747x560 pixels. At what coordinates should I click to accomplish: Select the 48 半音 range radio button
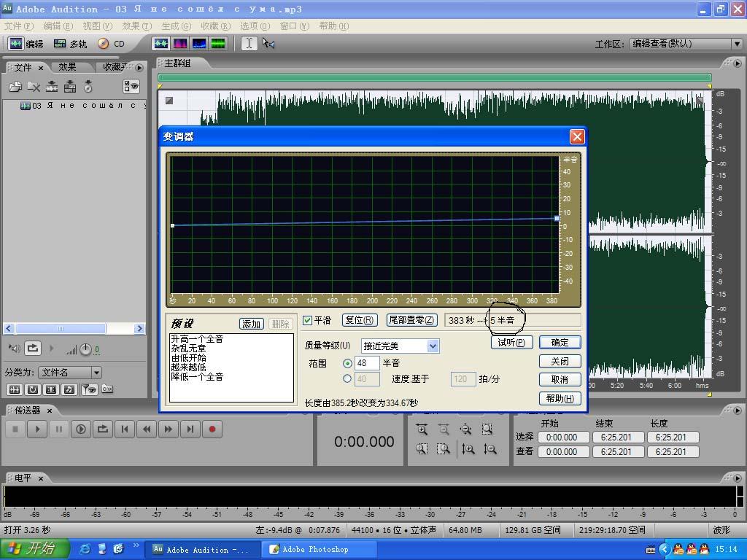point(347,363)
